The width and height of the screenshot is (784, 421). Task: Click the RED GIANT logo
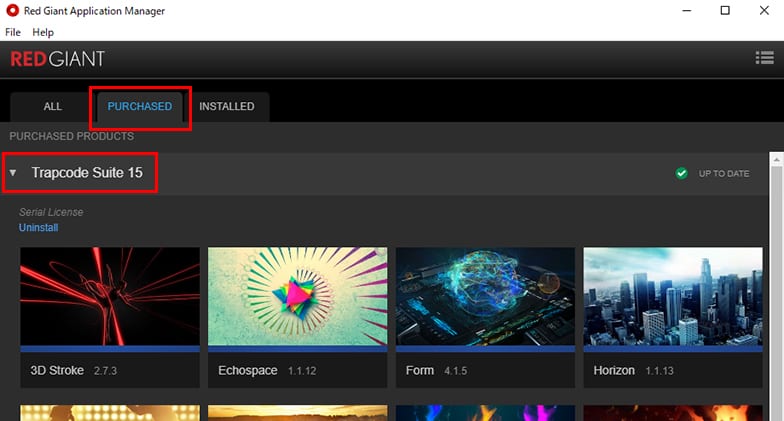point(58,59)
